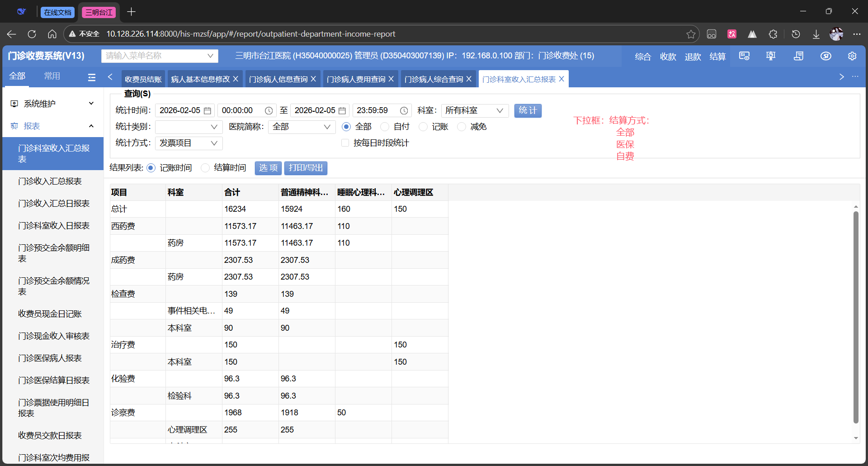This screenshot has width=868, height=466.
Task: Open the 医院简称 dropdown showing 全部
Action: [302, 127]
